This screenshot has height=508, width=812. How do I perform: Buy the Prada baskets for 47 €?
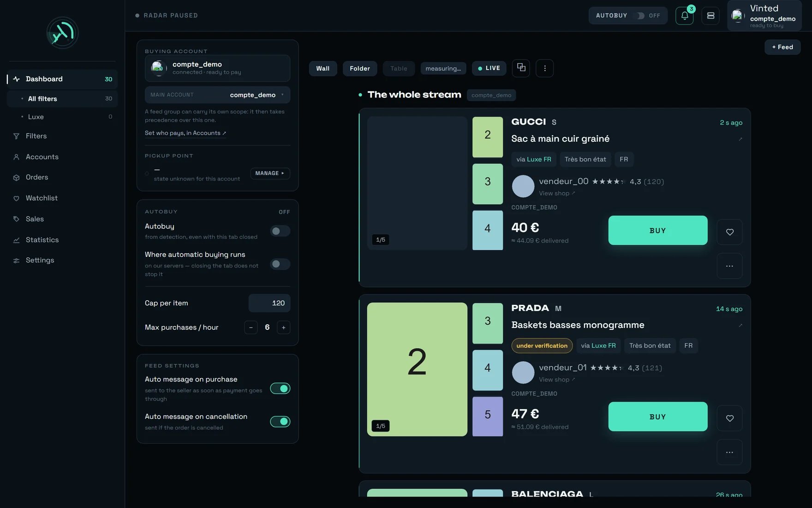point(658,417)
